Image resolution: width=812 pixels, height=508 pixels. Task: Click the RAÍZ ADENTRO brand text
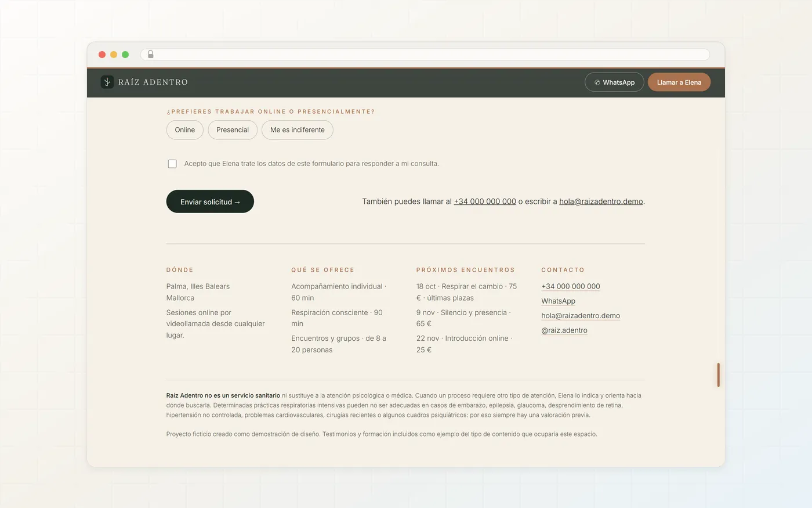[x=153, y=82]
